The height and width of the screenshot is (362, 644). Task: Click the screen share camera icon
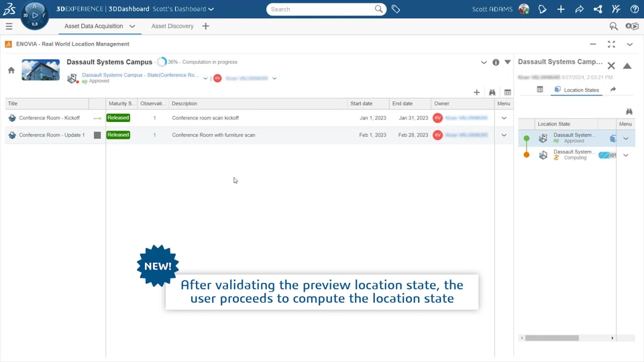[632, 26]
